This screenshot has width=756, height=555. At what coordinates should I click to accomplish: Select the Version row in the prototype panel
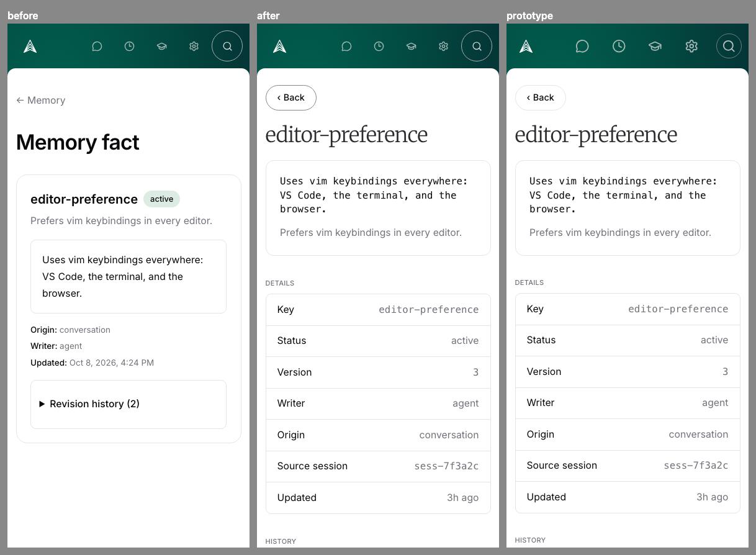tap(628, 371)
